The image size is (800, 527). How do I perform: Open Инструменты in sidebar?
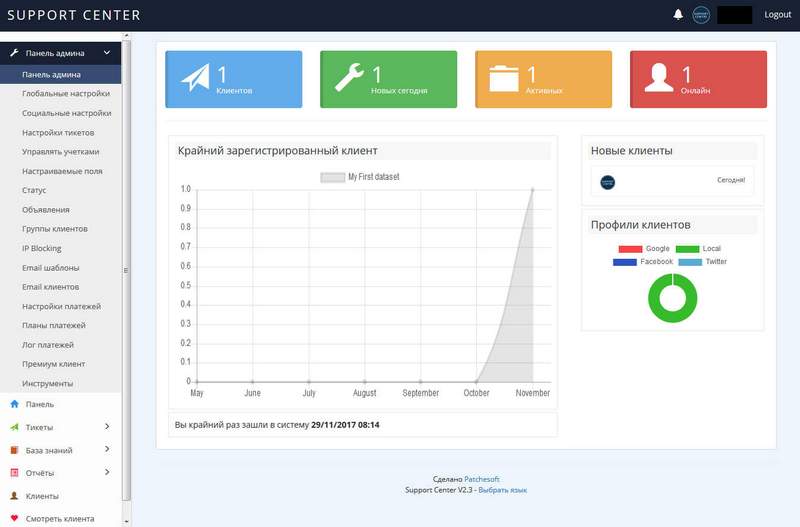click(47, 383)
